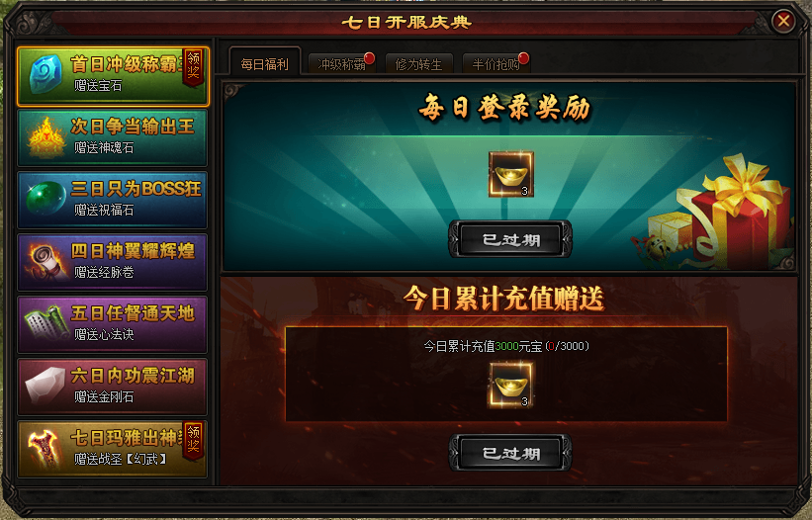Switch to the 每日福利 tab
This screenshot has width=812, height=520.
[x=265, y=63]
